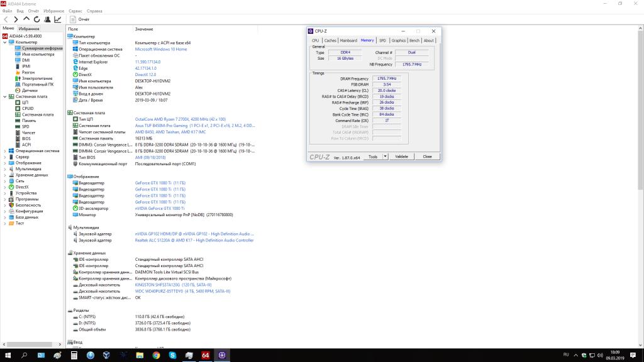Open the graph chart toolbar icon

[x=58, y=19]
